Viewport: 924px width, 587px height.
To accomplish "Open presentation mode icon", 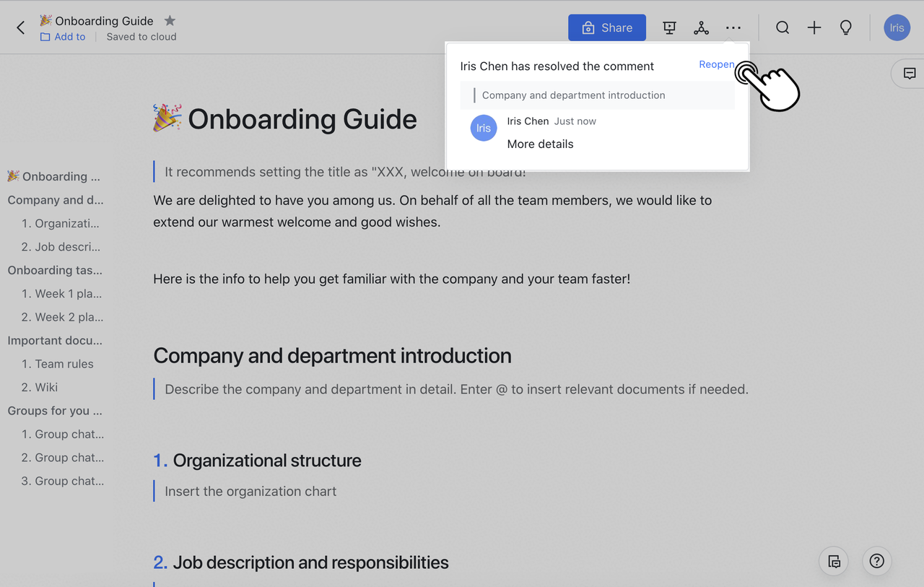I will coord(669,27).
